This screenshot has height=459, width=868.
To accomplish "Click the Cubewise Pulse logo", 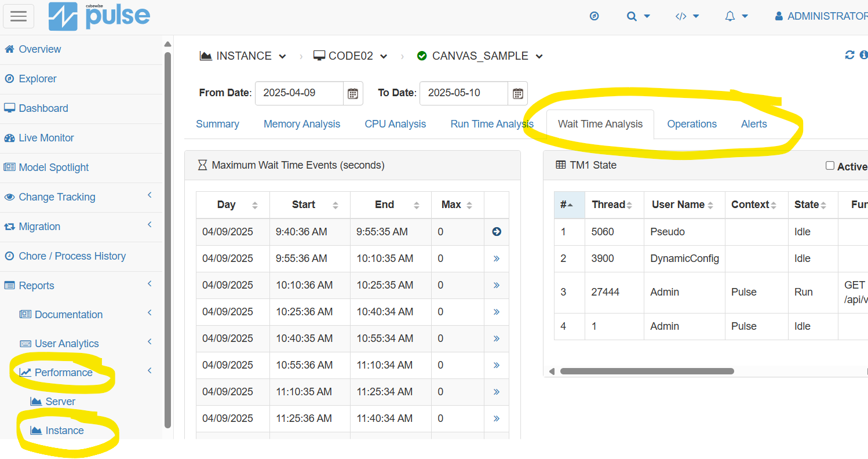I will 99,16.
